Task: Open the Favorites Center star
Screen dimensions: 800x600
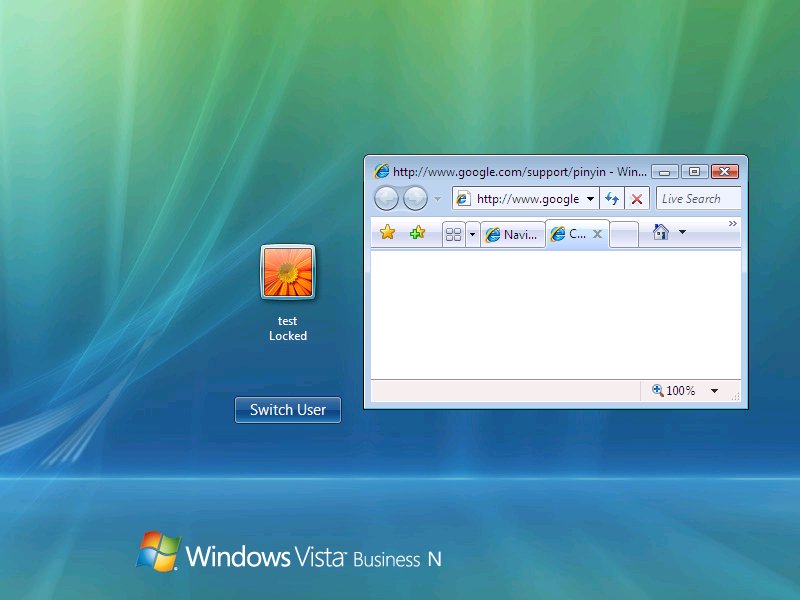Action: [x=388, y=233]
